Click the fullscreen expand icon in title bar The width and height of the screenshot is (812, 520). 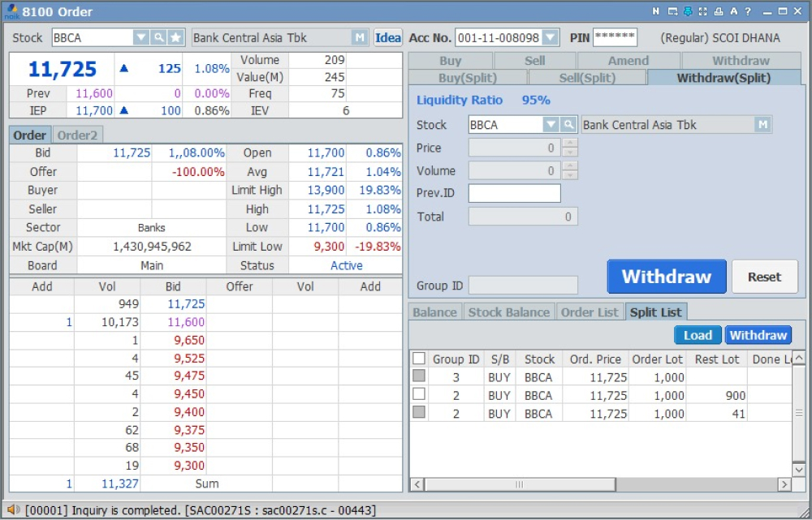(703, 11)
